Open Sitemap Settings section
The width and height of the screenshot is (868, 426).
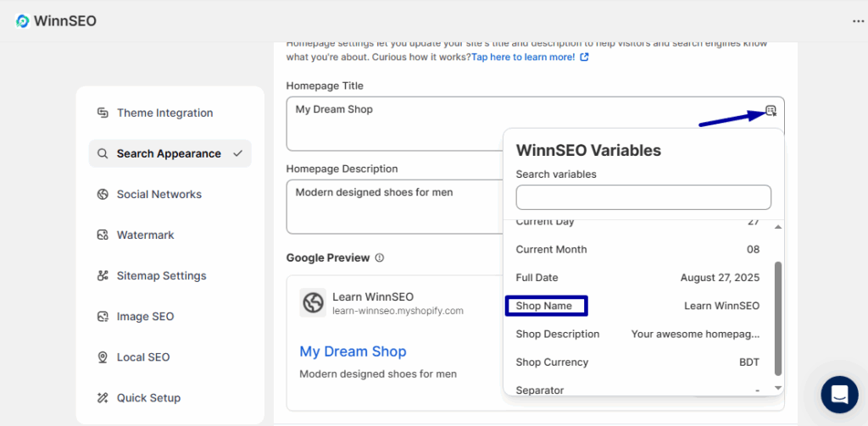click(x=170, y=275)
